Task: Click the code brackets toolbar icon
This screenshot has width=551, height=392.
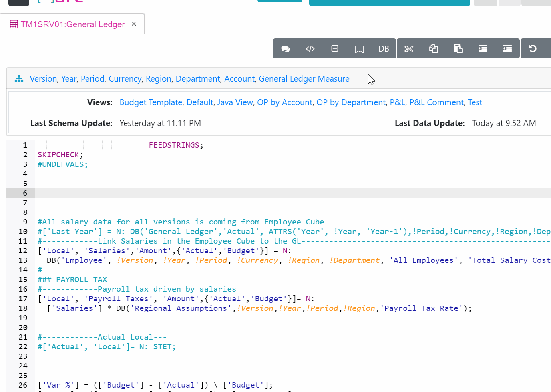Action: click(x=310, y=49)
